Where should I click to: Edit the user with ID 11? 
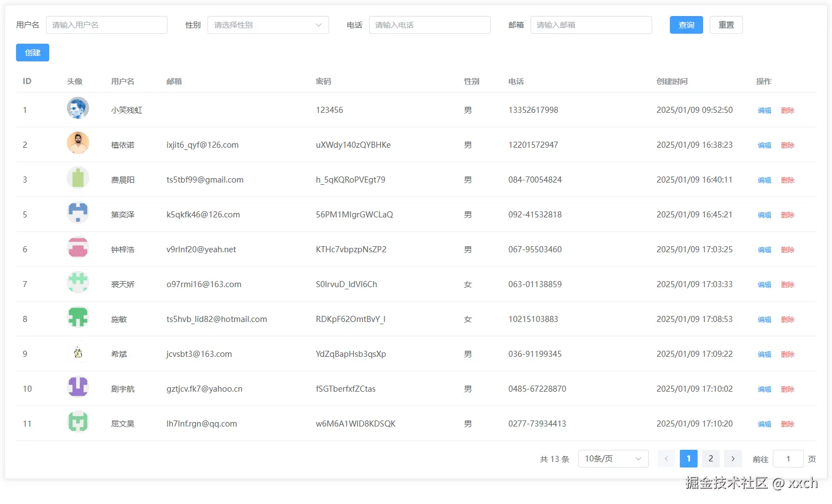(x=765, y=424)
